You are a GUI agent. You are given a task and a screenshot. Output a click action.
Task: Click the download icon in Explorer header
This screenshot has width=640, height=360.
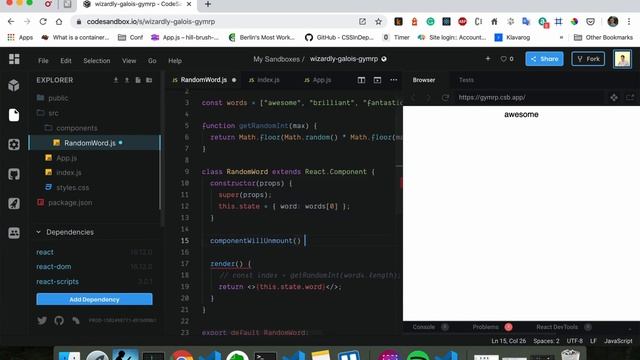click(x=116, y=80)
